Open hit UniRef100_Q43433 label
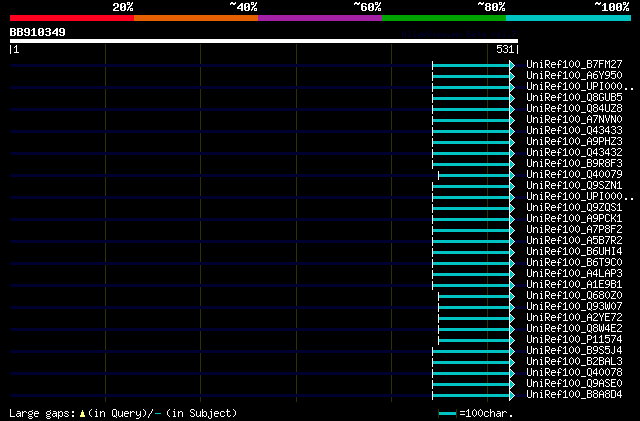Screen dimensions: 640x421 [x=574, y=130]
